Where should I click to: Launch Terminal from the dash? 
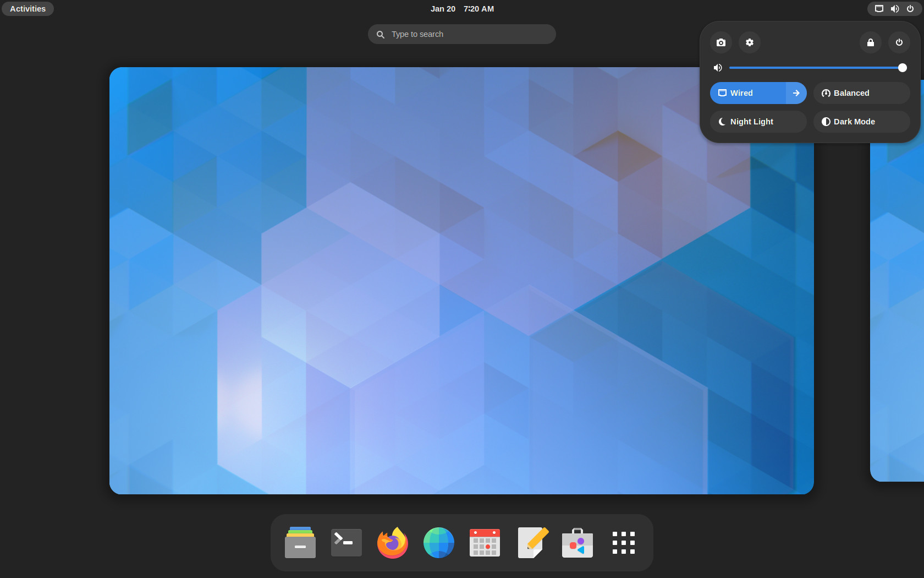(x=346, y=543)
